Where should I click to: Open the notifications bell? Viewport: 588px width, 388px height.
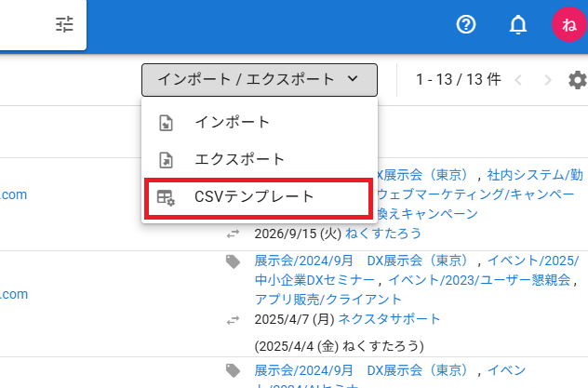(x=518, y=25)
